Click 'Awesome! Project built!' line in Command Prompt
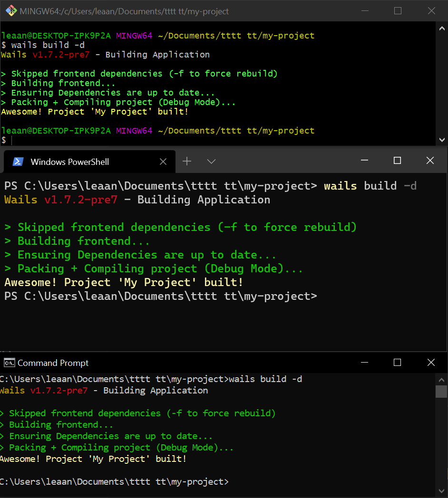The image size is (448, 498). pyautogui.click(x=93, y=459)
